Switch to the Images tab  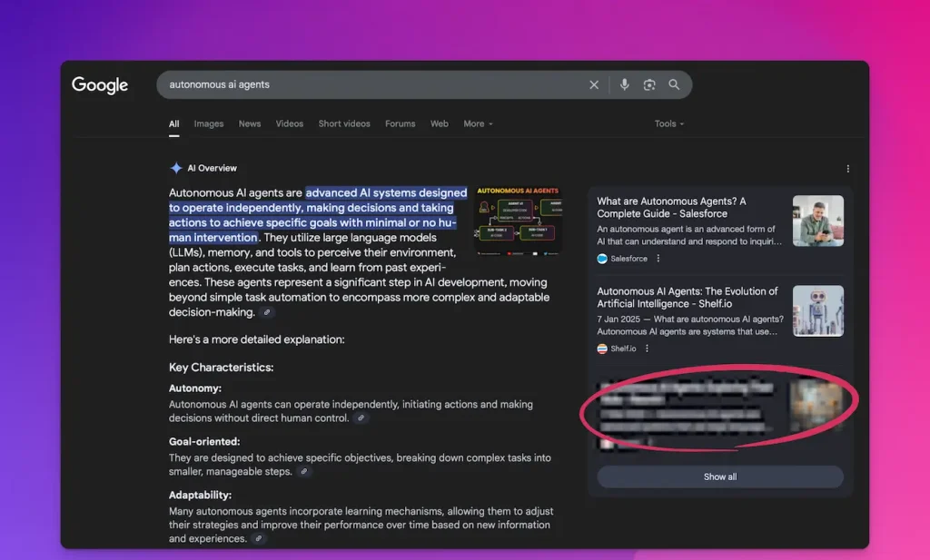pos(209,123)
